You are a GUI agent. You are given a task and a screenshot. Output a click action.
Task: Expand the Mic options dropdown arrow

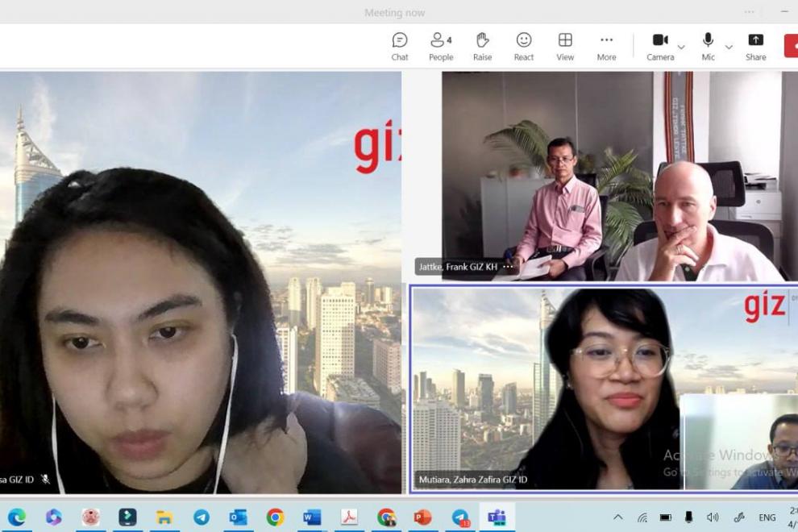click(729, 48)
